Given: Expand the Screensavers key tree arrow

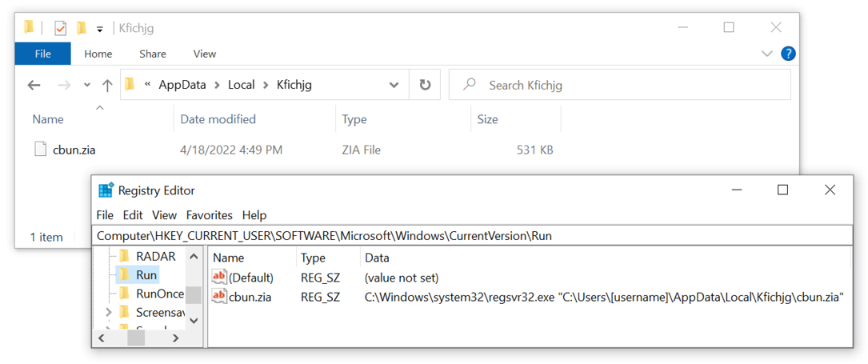Looking at the screenshot, I should tap(109, 312).
